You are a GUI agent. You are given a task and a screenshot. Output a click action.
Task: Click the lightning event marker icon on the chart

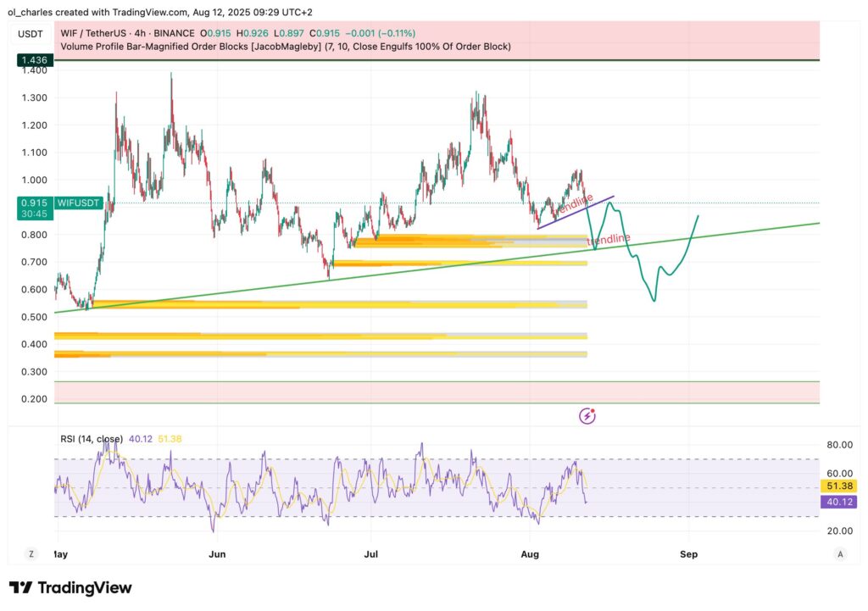point(587,414)
